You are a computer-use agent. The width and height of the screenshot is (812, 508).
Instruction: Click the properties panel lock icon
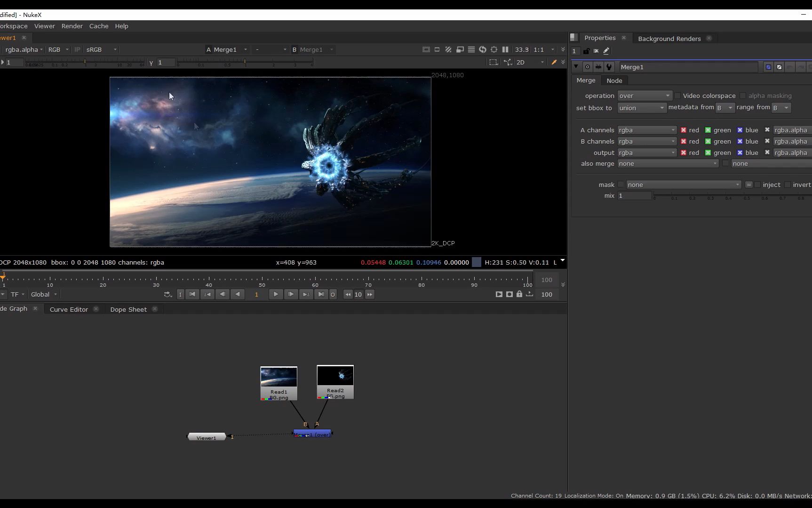coord(586,51)
